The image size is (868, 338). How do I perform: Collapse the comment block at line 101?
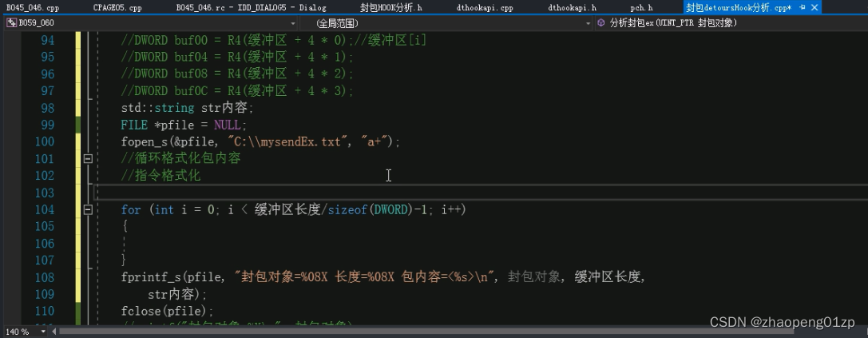click(x=88, y=158)
